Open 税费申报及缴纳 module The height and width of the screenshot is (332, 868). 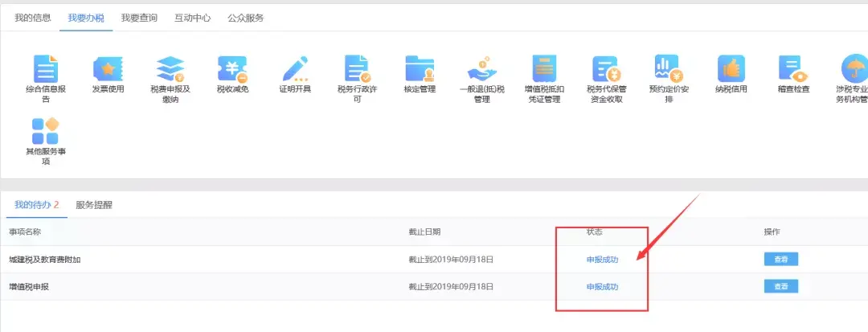pyautogui.click(x=170, y=69)
